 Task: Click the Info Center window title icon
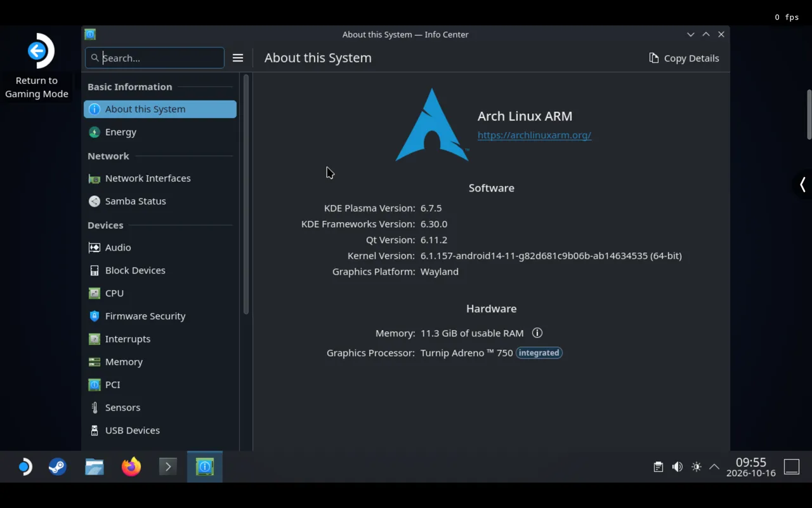90,34
